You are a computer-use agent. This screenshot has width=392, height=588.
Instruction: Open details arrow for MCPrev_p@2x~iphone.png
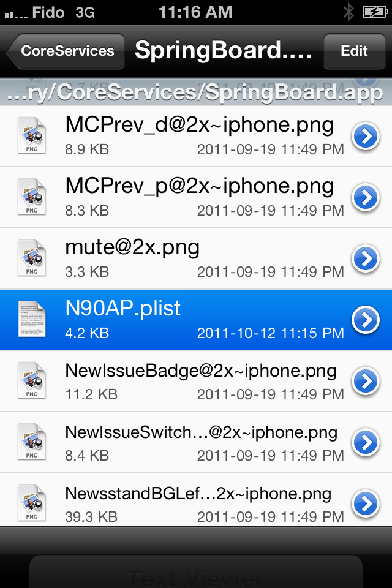coord(366,197)
